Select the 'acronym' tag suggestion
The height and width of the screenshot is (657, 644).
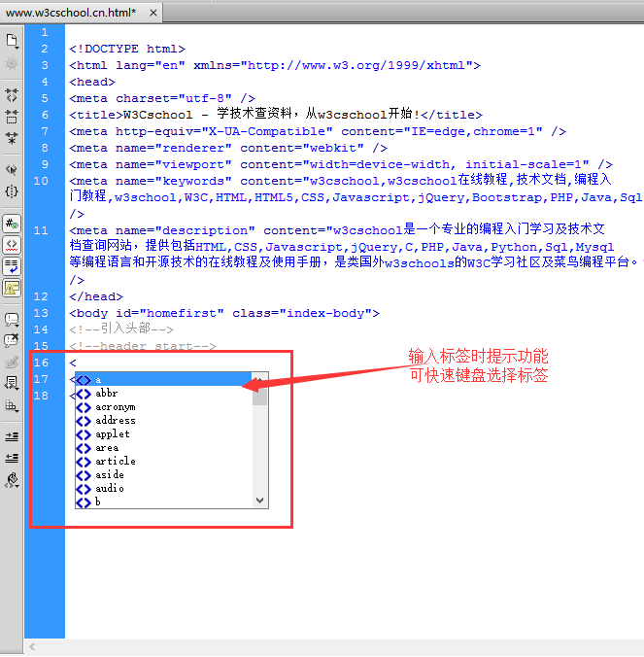(x=163, y=407)
